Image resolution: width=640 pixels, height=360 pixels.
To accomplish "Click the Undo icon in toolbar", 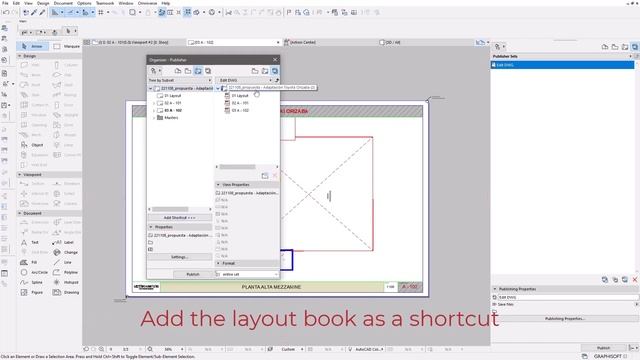I will click(6, 12).
